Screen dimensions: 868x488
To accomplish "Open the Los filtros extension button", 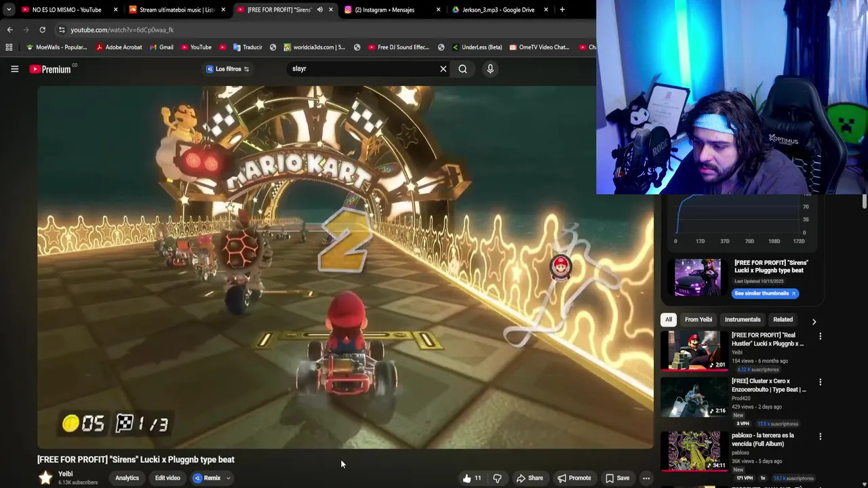I will (228, 68).
